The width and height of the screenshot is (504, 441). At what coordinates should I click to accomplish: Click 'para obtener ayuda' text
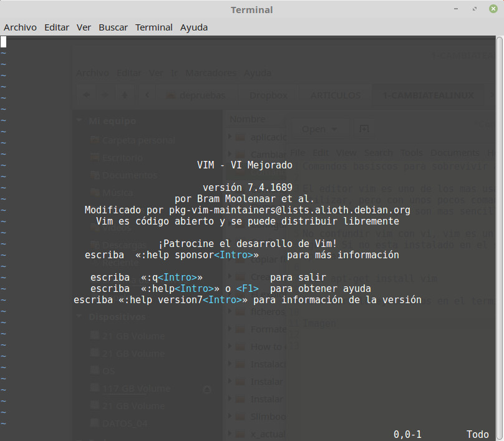tap(321, 288)
